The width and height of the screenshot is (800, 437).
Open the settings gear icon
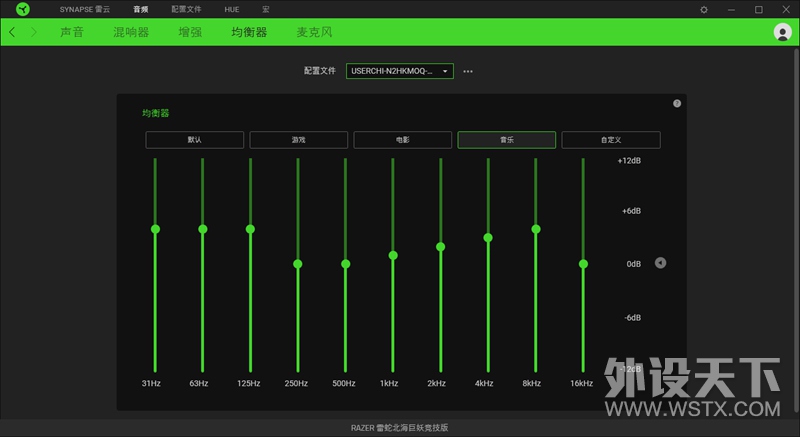click(704, 10)
